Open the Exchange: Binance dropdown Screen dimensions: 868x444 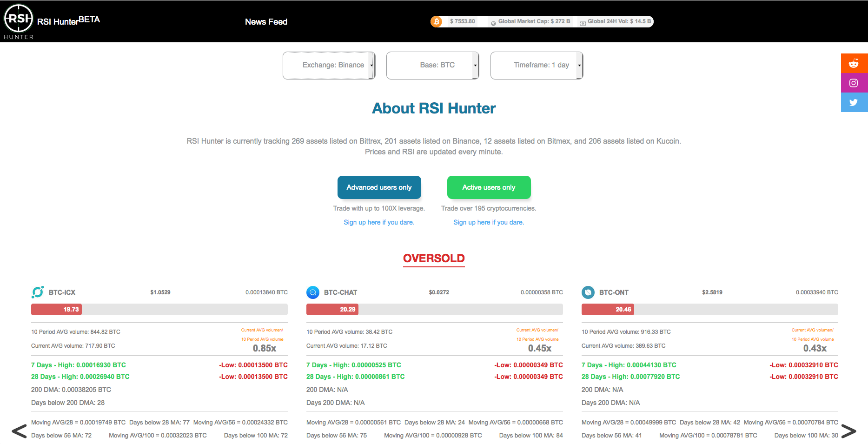click(x=329, y=66)
